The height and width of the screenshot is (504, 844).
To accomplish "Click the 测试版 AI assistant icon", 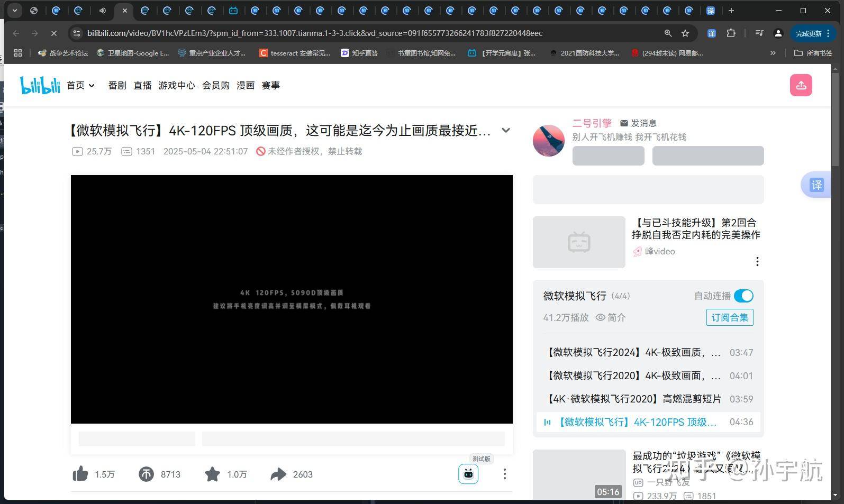I will coord(468,474).
